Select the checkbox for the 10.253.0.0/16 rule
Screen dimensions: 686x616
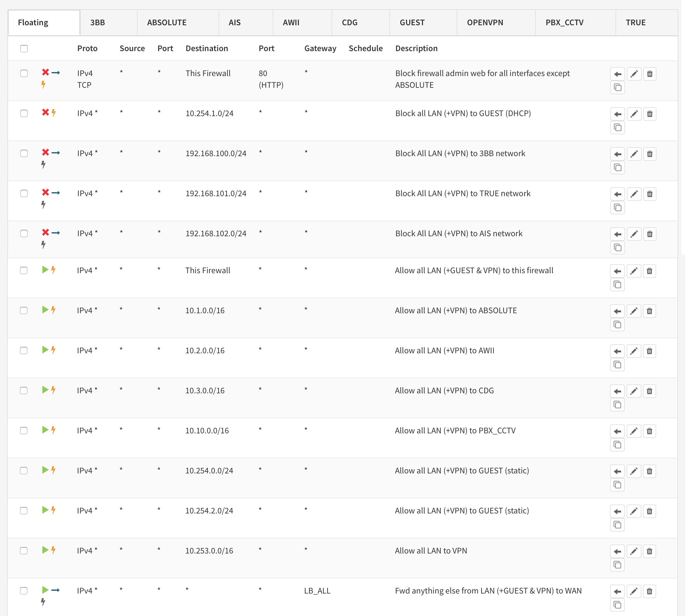[x=24, y=551]
